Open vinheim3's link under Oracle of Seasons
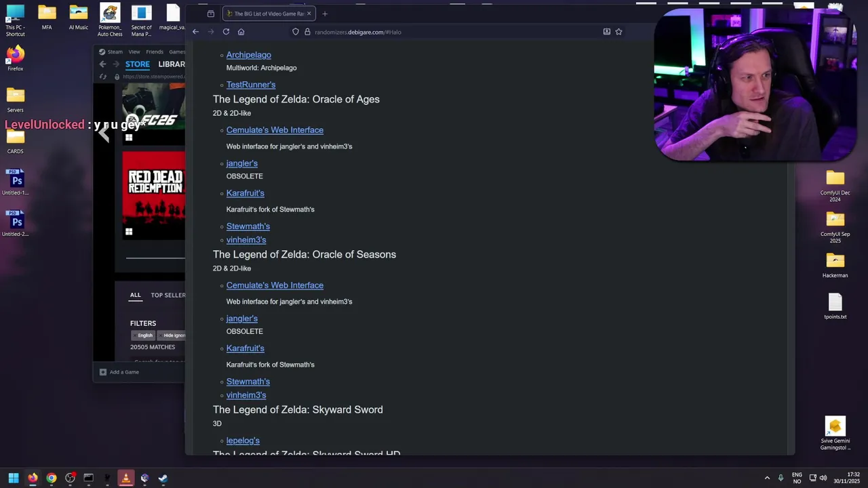The height and width of the screenshot is (488, 868). tap(246, 395)
